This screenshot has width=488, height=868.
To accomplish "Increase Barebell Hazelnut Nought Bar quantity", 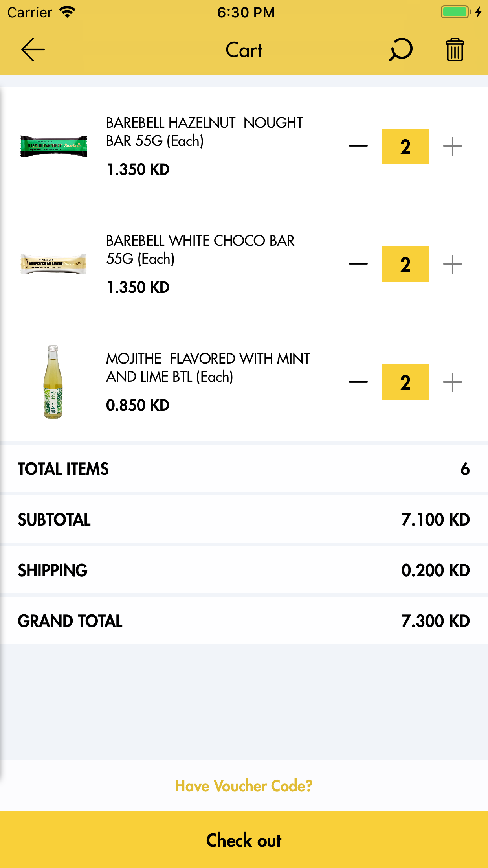I will (452, 146).
